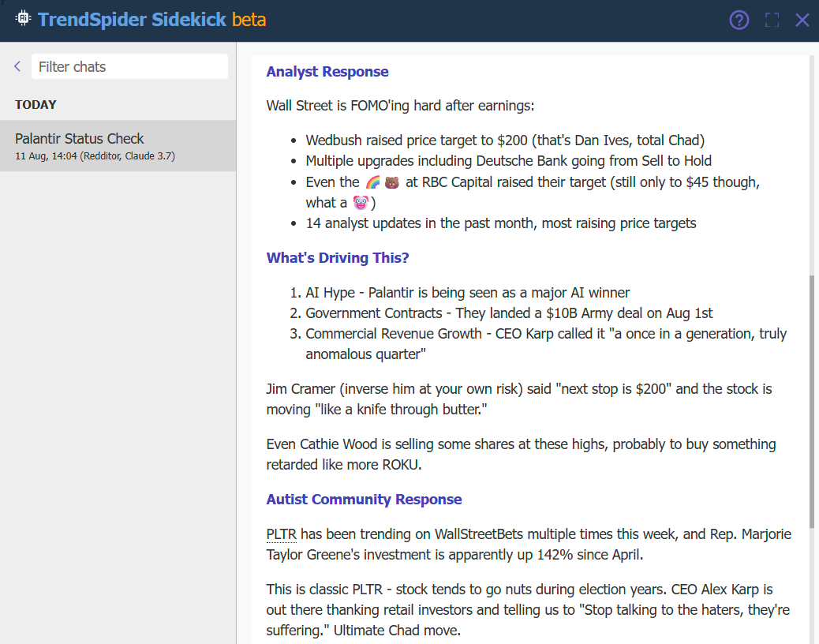Click the TODAY section label
The width and height of the screenshot is (819, 644).
[36, 105]
